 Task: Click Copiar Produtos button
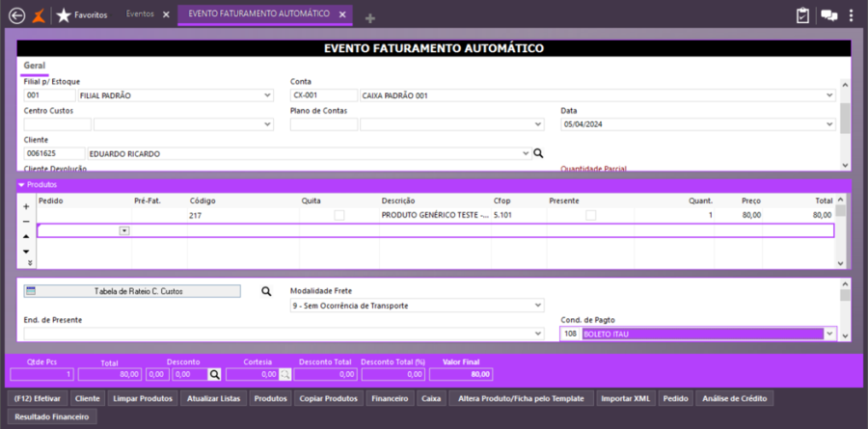pos(330,398)
